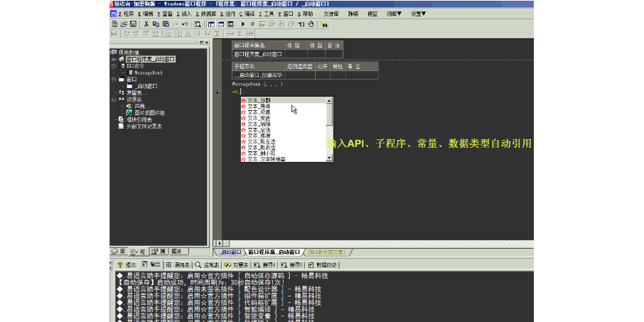Click the Cut scissors toolbar icon
This screenshot has height=322, width=644.
(146, 23)
